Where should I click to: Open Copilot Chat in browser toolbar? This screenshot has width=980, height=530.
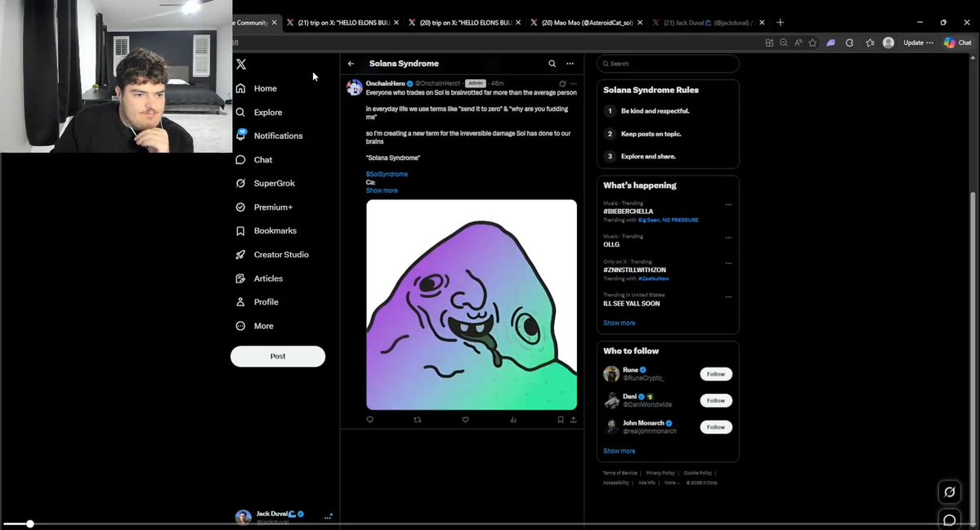point(957,43)
